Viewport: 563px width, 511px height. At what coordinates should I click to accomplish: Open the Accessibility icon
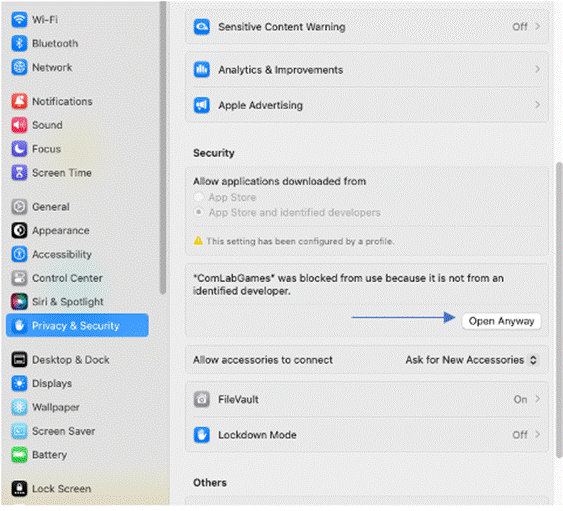19,254
